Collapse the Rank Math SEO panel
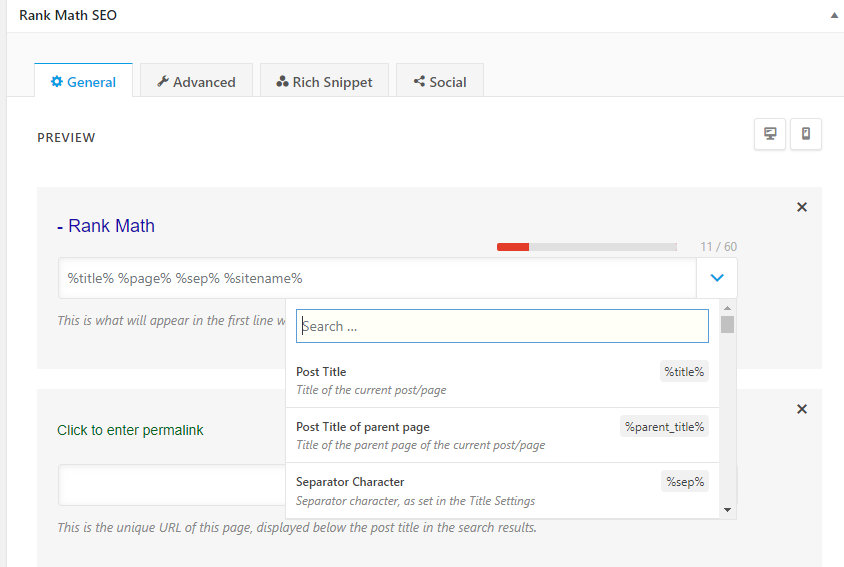Viewport: 844px width, 567px height. click(x=833, y=16)
